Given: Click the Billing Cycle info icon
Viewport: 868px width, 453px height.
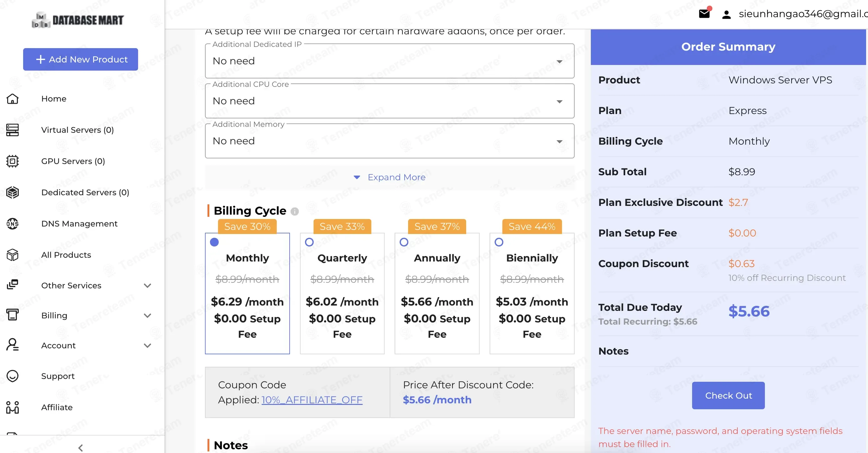Looking at the screenshot, I should pos(295,212).
